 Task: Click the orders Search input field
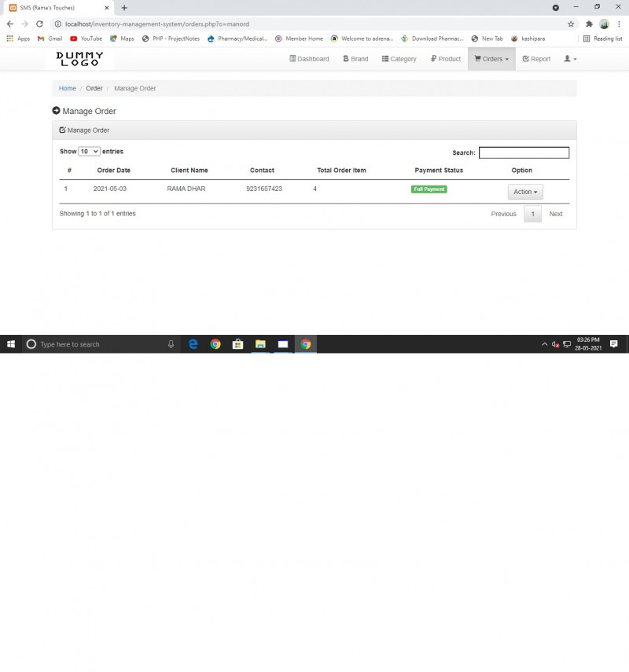click(x=524, y=152)
